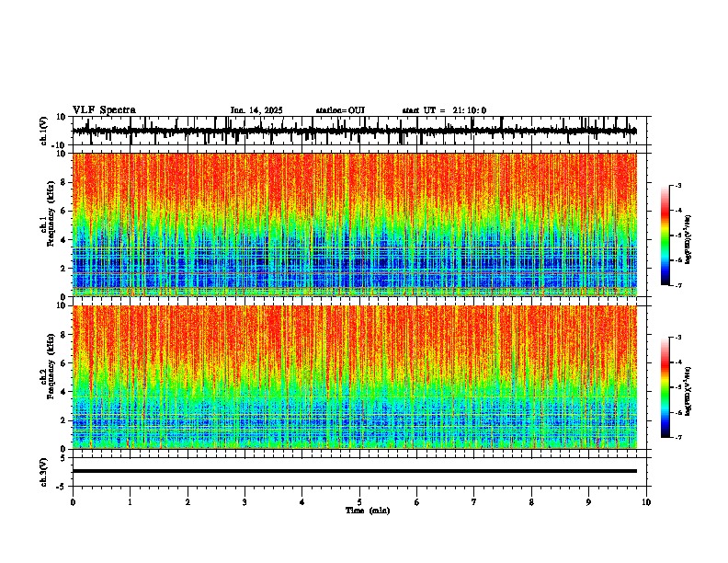Click the "VLF Spectra" title text
The height and width of the screenshot is (563, 728).
click(x=104, y=110)
